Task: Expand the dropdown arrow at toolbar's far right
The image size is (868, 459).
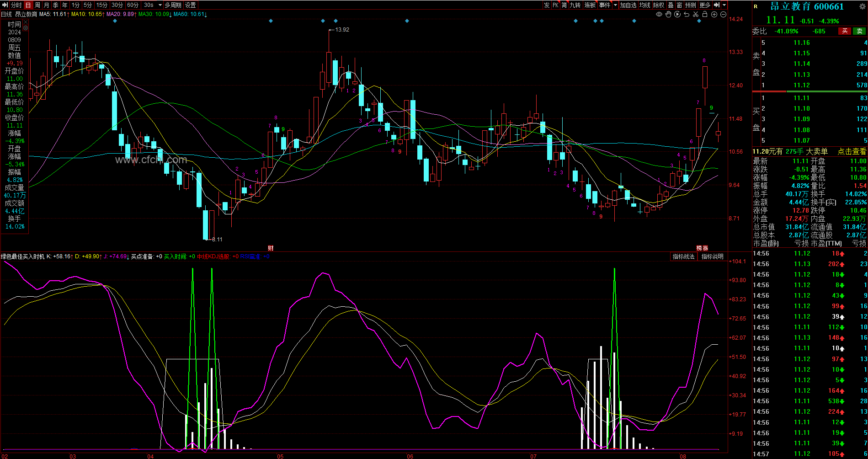Action: click(724, 5)
